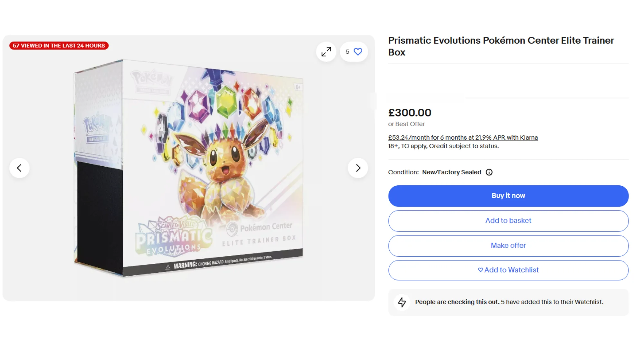Image resolution: width=644 pixels, height=341 pixels.
Task: Expand the product image to fullscreen
Action: pyautogui.click(x=326, y=52)
